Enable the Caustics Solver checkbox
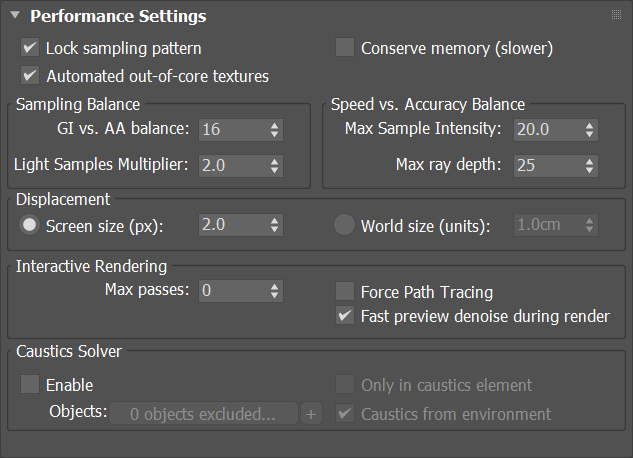 pyautogui.click(x=30, y=384)
